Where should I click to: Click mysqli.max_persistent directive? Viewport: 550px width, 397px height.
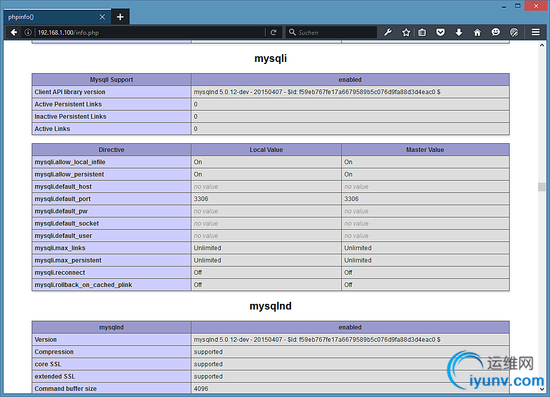68,260
